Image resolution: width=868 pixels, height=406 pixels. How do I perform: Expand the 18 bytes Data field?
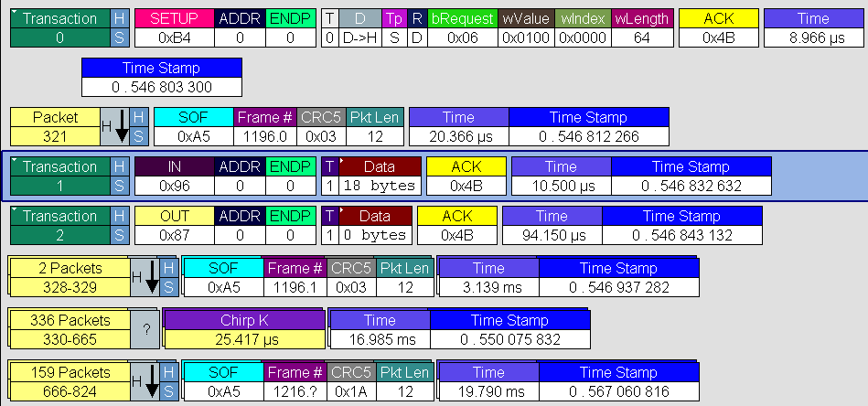tap(342, 161)
